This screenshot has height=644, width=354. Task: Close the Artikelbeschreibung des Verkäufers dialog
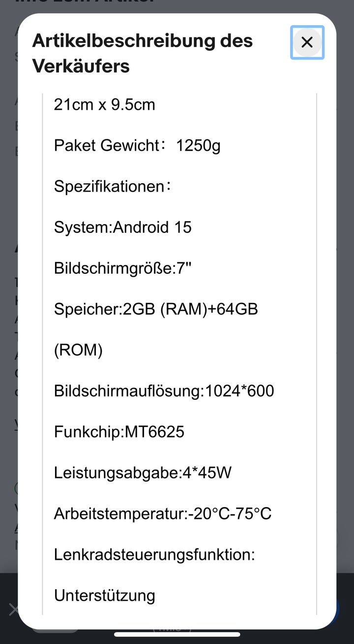(x=307, y=42)
